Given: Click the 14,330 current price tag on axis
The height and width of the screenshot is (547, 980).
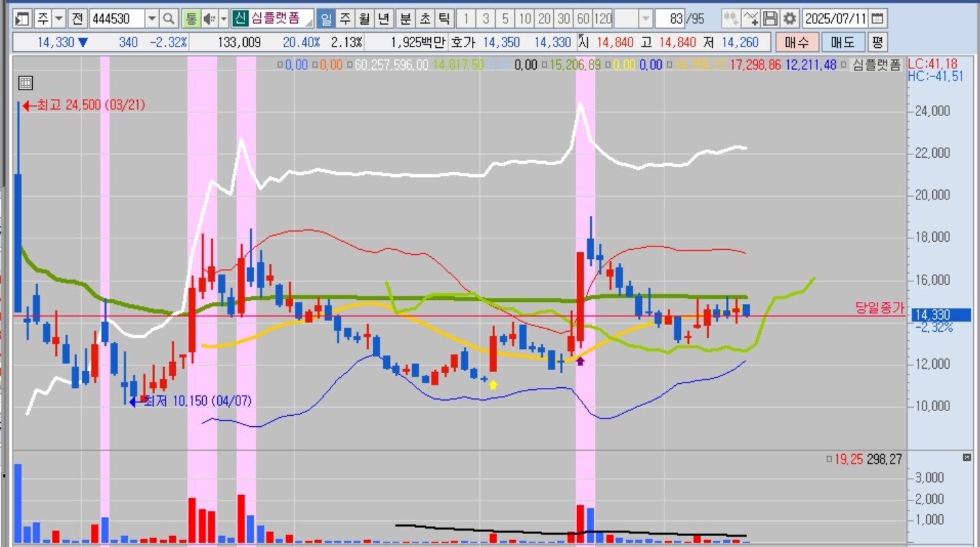Looking at the screenshot, I should (x=942, y=315).
